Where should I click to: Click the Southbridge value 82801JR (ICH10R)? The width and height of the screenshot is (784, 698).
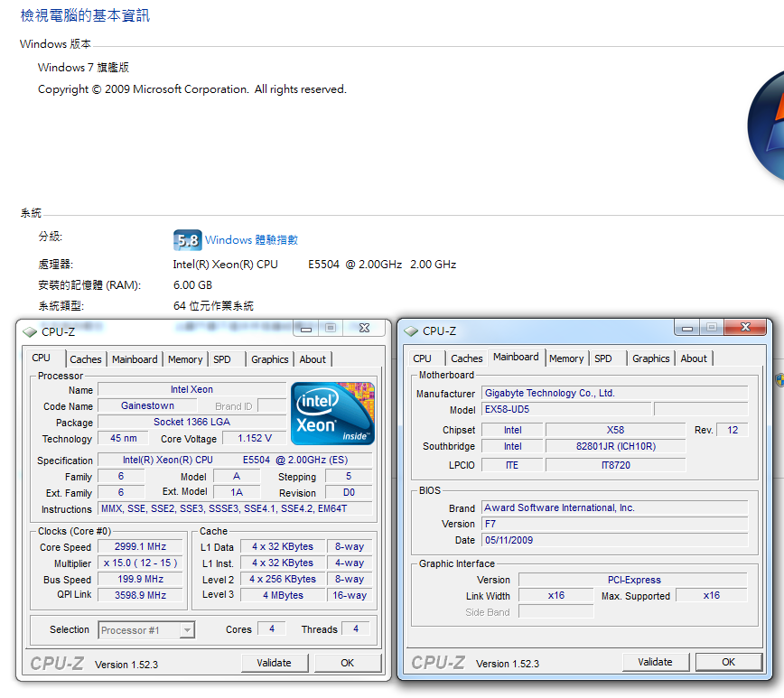coord(615,446)
